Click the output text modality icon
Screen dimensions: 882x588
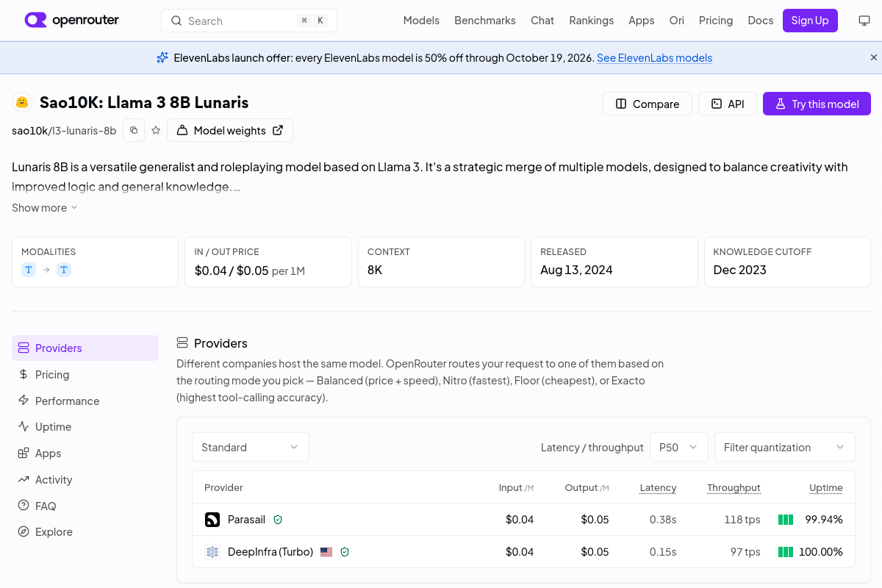pos(64,270)
